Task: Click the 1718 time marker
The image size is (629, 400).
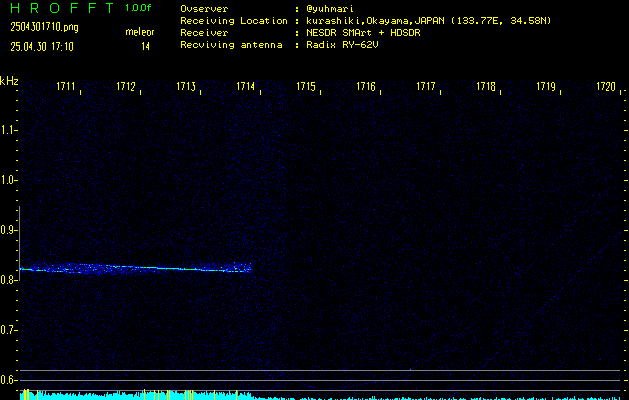Action: [486, 87]
